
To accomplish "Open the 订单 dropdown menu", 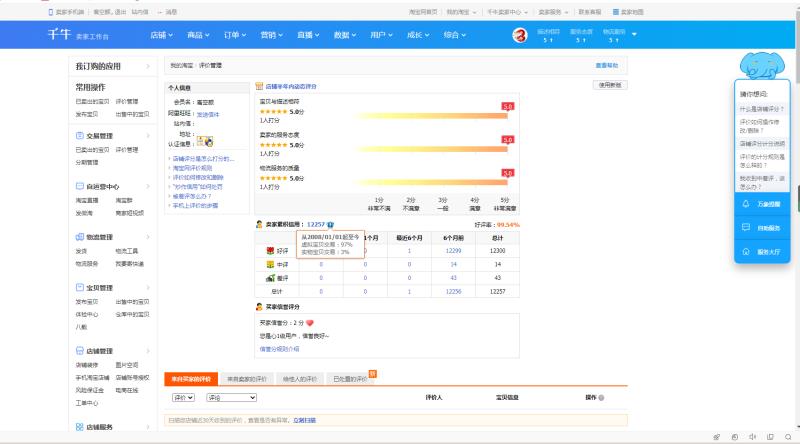I will [x=235, y=35].
